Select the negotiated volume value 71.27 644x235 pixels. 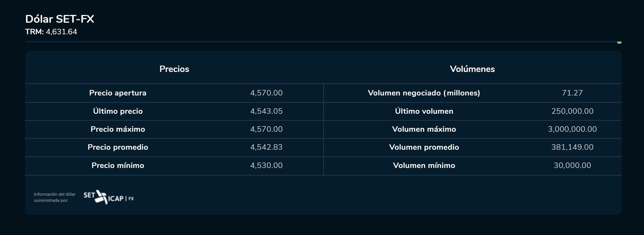click(572, 93)
